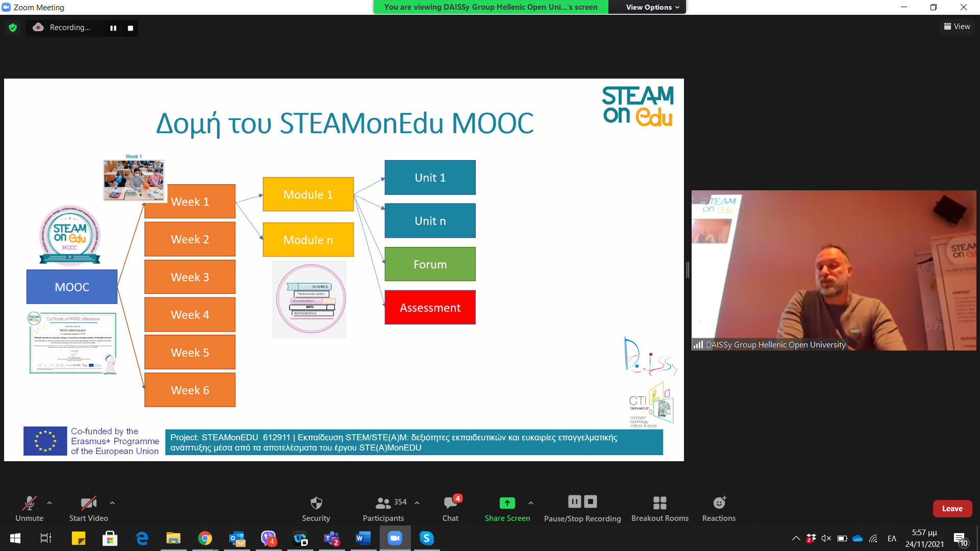Open the Security shield icon

pyautogui.click(x=316, y=503)
